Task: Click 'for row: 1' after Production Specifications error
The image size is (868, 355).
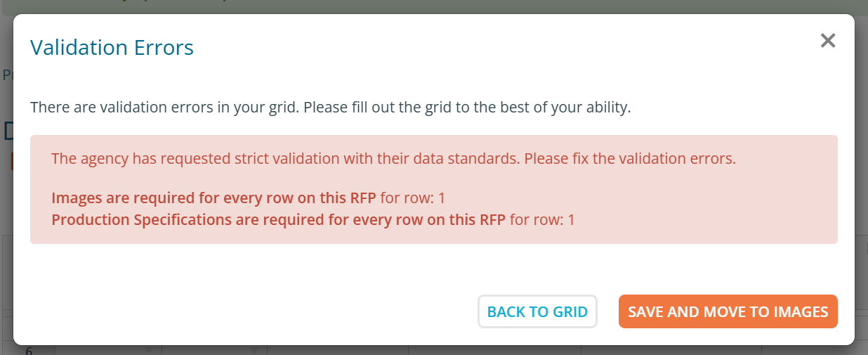Action: coord(542,219)
